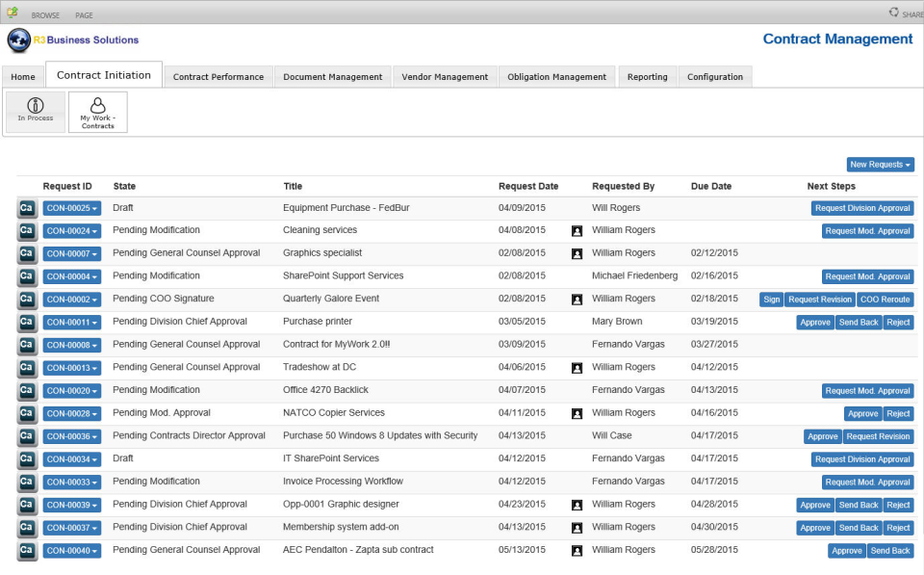Click COO Reroute on Quarterly Galore Event
Image resolution: width=924 pixels, height=575 pixels.
coord(885,299)
